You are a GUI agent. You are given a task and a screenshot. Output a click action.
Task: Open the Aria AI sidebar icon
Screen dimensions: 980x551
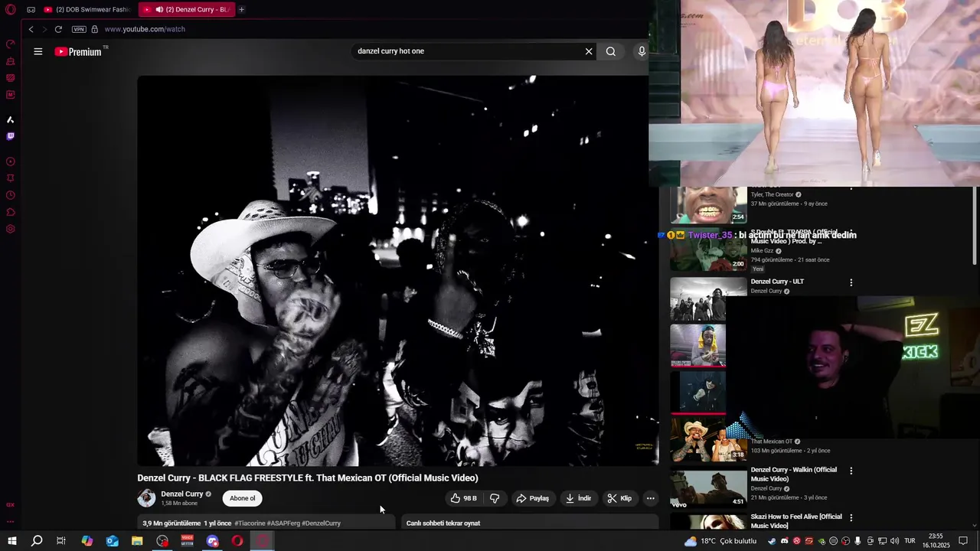11,119
